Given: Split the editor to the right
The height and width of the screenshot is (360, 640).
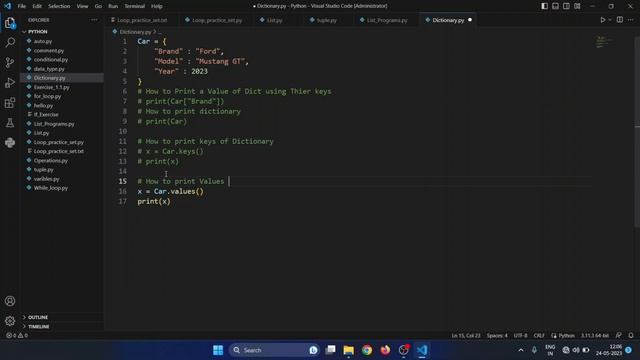Looking at the screenshot, I should [620, 20].
